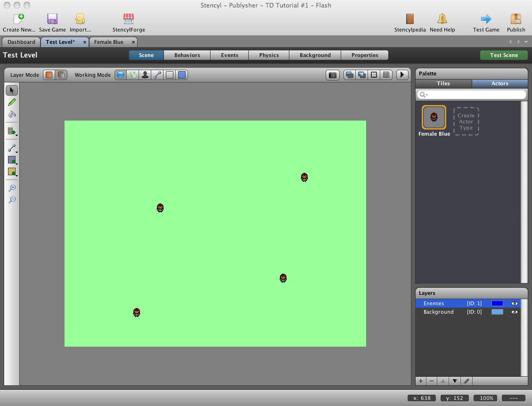Select actor silhouette Working Mode button

tap(145, 75)
